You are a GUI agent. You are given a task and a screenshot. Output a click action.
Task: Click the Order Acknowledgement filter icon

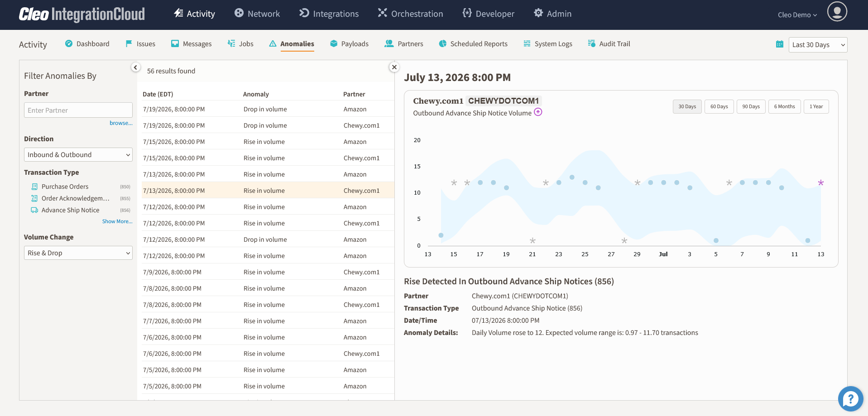coord(34,198)
